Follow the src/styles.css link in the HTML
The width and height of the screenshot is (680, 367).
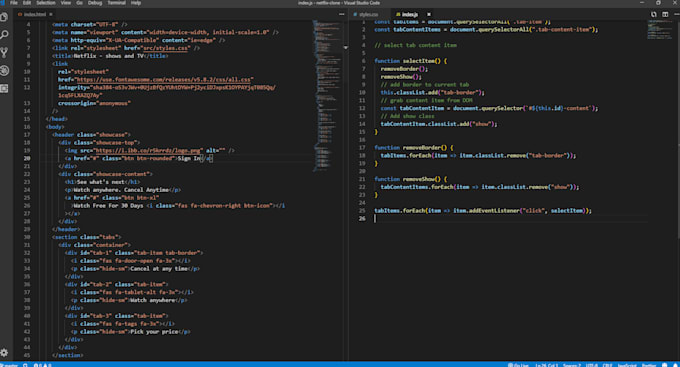pyautogui.click(x=166, y=48)
